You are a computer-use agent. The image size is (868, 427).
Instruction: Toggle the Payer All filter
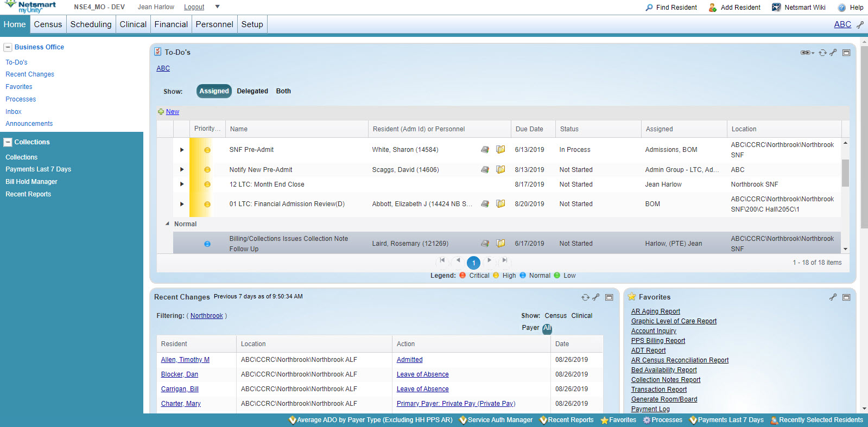pyautogui.click(x=547, y=328)
